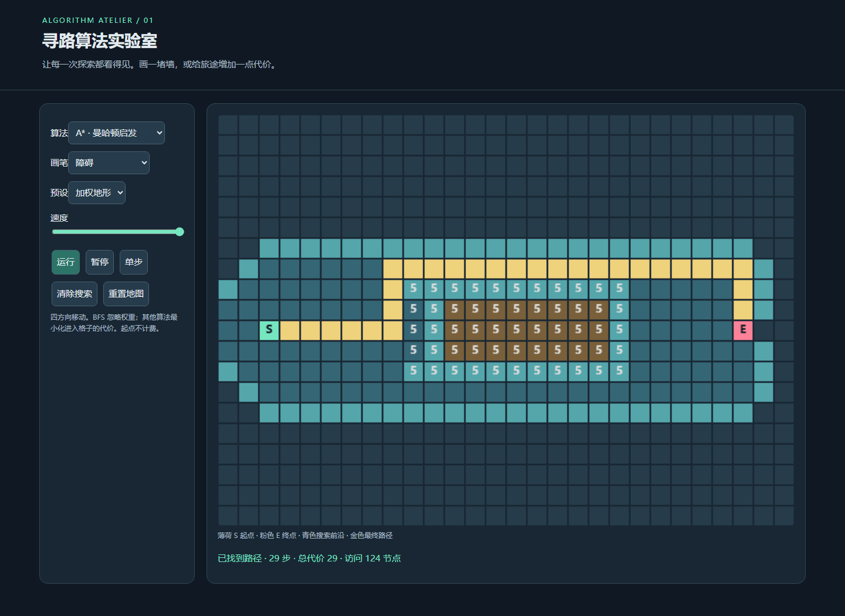Click the legend text below the grid

pyautogui.click(x=305, y=535)
